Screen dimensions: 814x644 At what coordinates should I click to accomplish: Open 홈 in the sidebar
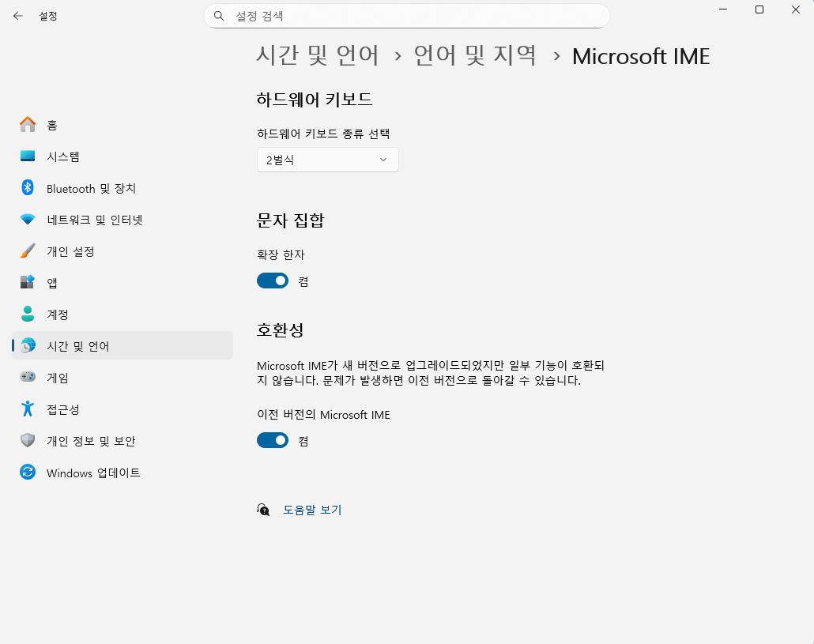point(122,125)
